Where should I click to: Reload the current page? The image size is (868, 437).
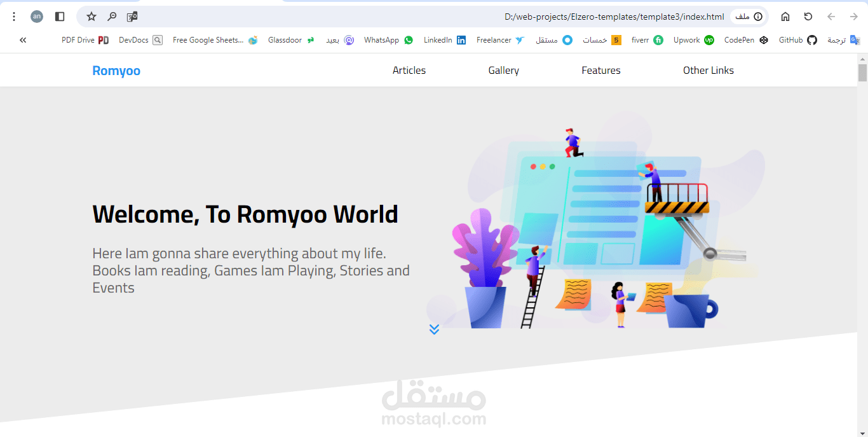click(808, 17)
